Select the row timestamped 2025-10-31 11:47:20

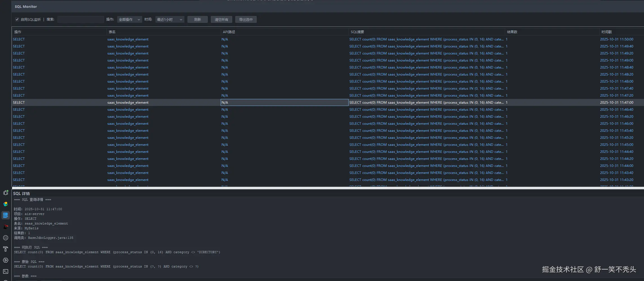[328, 96]
